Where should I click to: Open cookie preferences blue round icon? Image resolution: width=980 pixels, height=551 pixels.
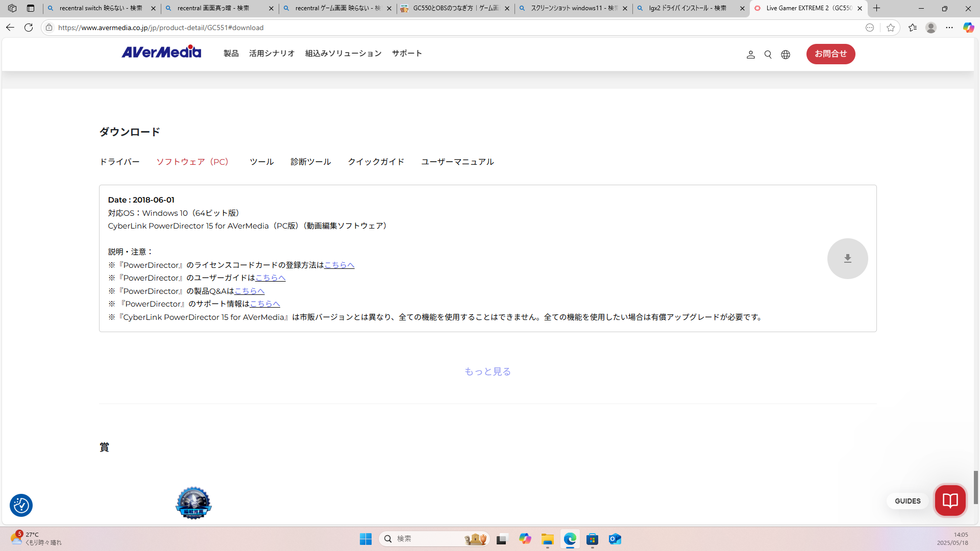tap(21, 505)
